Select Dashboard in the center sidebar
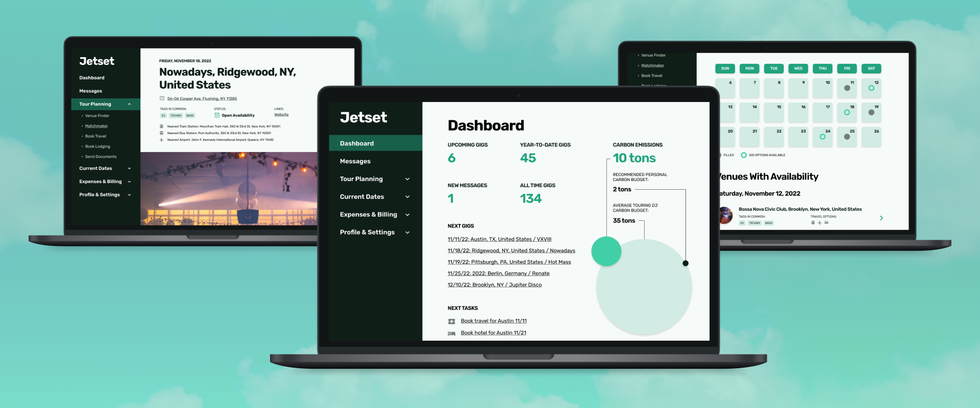This screenshot has width=980, height=408. (357, 143)
